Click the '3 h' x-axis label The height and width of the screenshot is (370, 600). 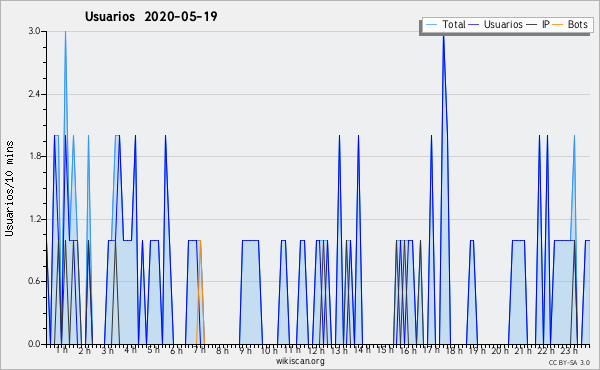(x=108, y=350)
